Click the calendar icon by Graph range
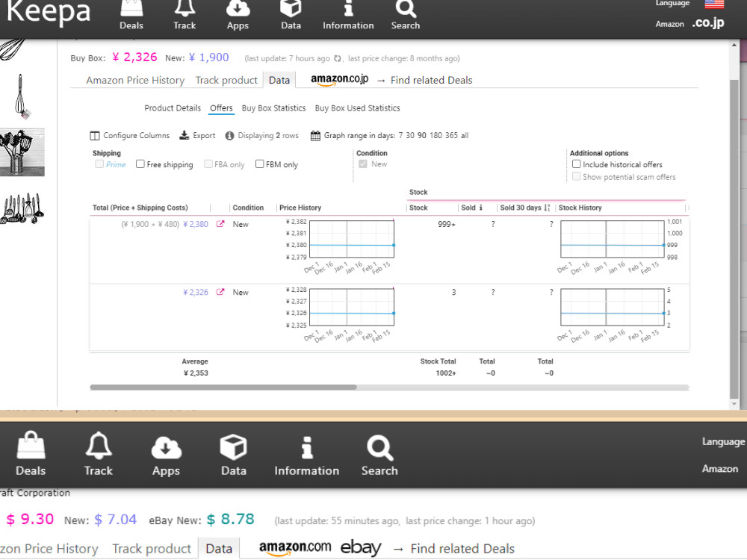This screenshot has height=560, width=747. coord(315,136)
